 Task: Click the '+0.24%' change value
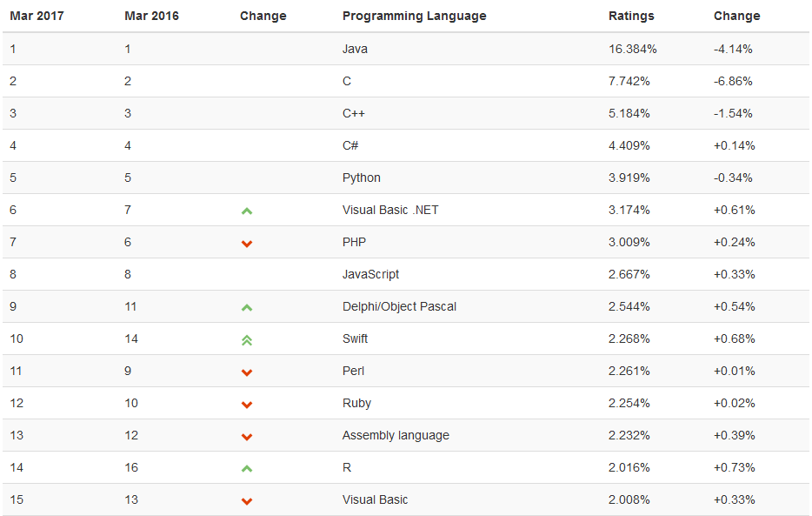tap(735, 242)
